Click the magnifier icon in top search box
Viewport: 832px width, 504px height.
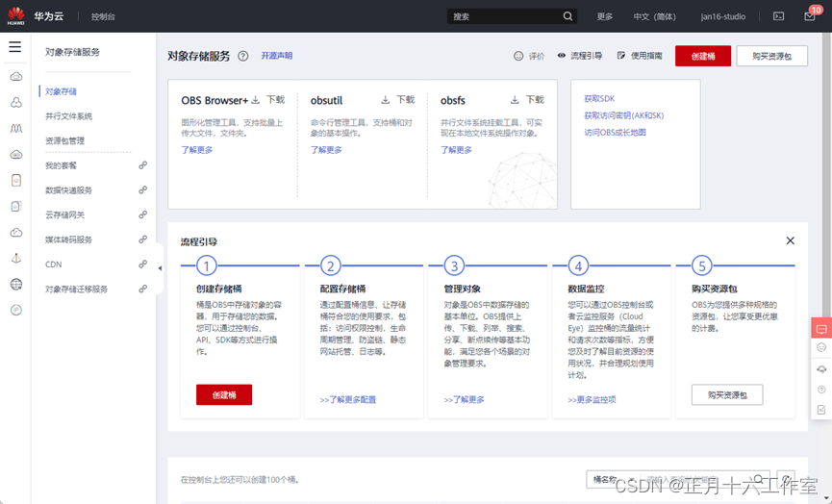tap(567, 16)
